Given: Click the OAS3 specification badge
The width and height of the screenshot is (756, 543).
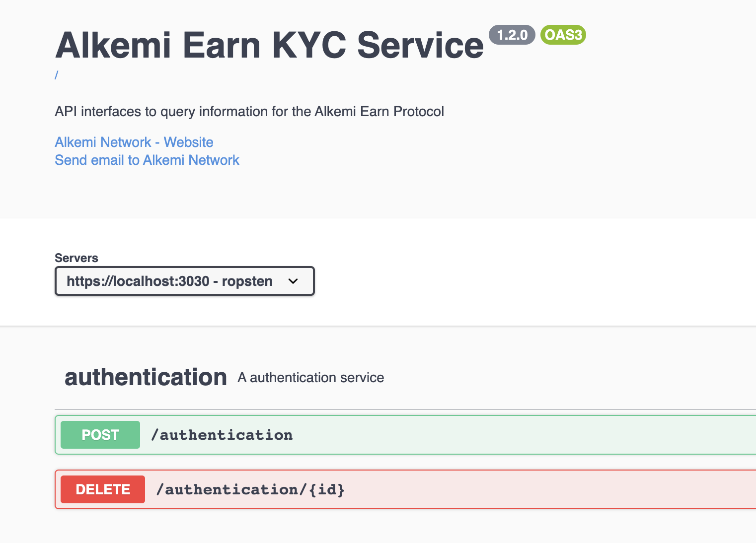Looking at the screenshot, I should pos(563,35).
